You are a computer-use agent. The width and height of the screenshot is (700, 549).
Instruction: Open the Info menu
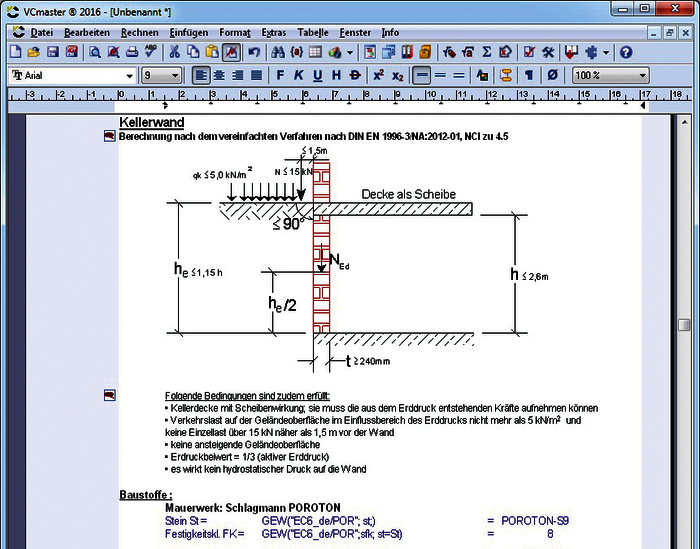click(x=390, y=33)
